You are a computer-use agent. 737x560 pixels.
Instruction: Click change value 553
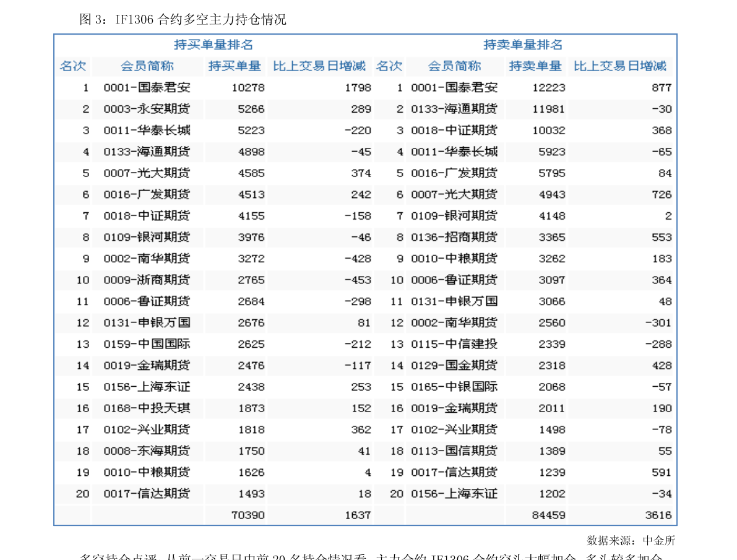662,238
